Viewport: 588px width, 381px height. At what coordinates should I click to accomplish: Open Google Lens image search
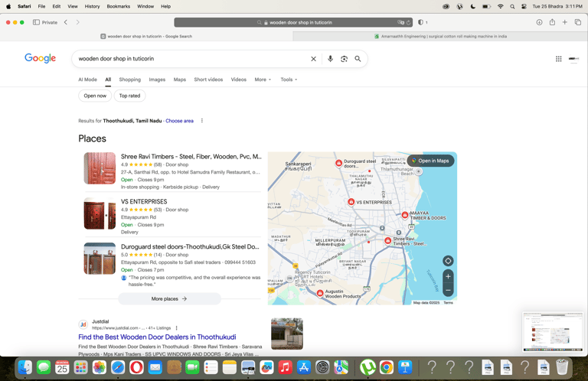coord(344,59)
